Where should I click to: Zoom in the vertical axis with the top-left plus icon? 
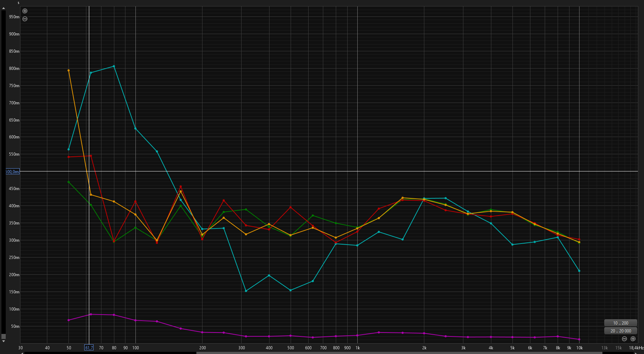pyautogui.click(x=25, y=11)
